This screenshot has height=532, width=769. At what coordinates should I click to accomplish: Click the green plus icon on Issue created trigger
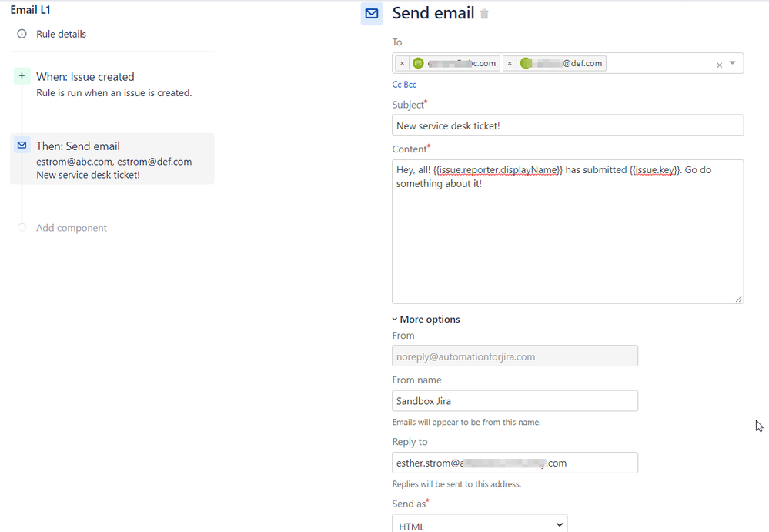[21, 76]
